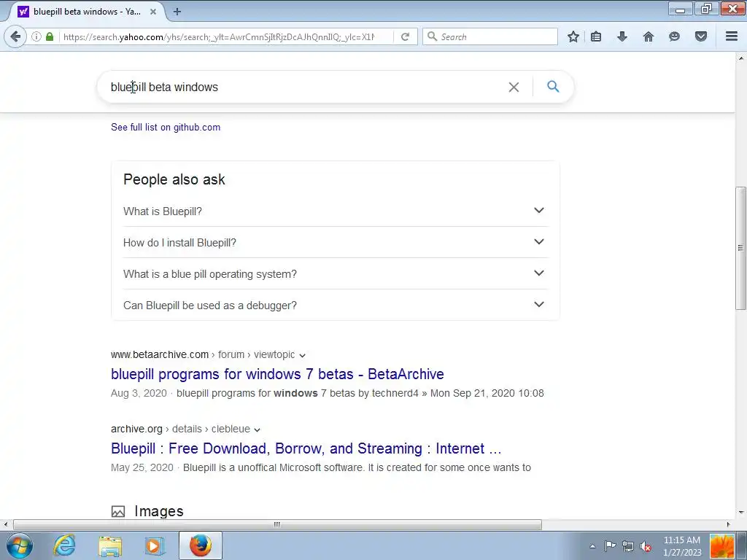Close the bluepill beta windows tab
This screenshot has height=560, width=747.
coord(153,12)
